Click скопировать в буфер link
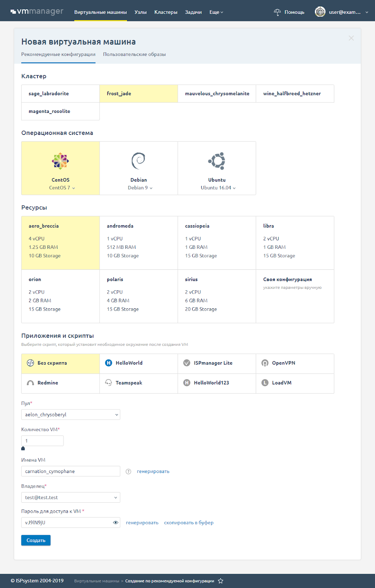The image size is (375, 588). (x=189, y=523)
